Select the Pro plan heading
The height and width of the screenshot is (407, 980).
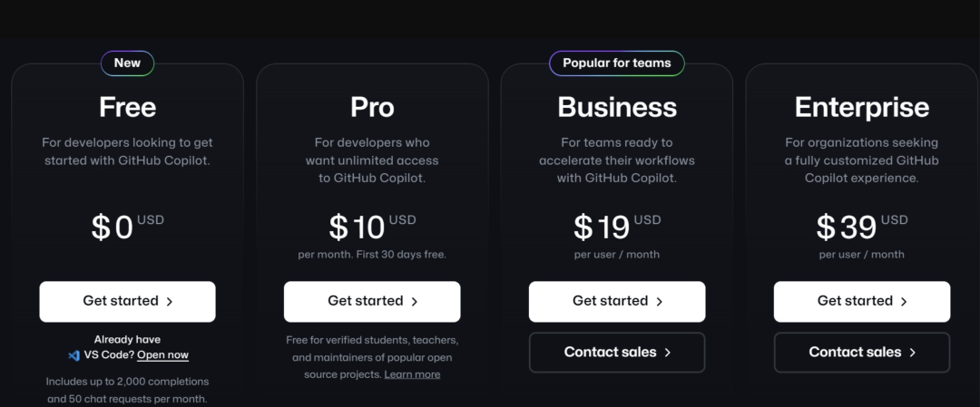[372, 107]
